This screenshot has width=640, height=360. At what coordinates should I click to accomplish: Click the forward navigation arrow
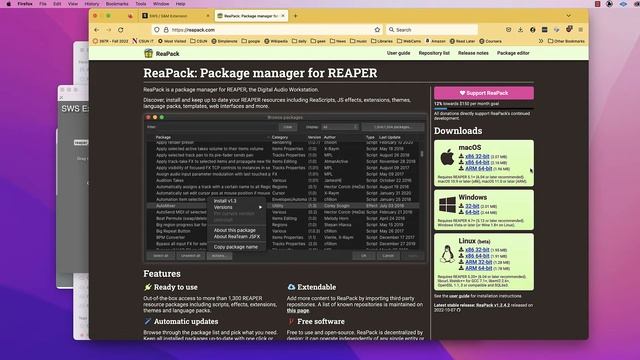pos(109,30)
